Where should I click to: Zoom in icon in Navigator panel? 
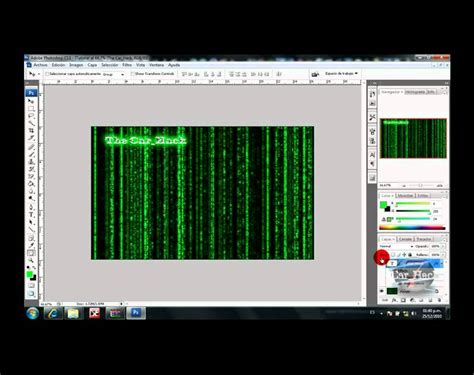[x=440, y=186]
